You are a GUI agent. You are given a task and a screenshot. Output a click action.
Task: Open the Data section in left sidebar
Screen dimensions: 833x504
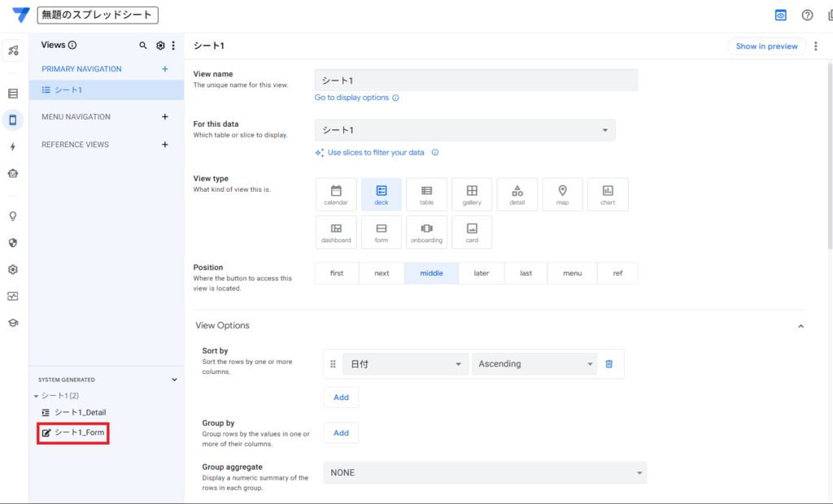[13, 93]
